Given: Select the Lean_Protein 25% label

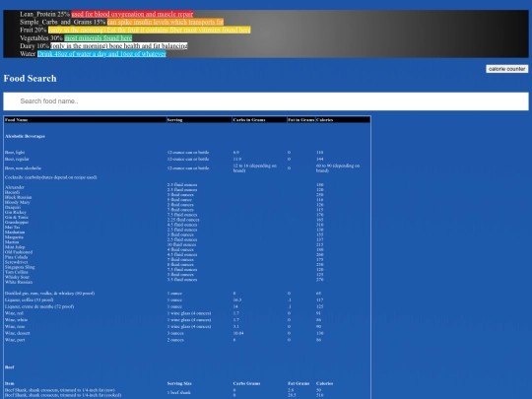Looking at the screenshot, I should click(x=44, y=14).
